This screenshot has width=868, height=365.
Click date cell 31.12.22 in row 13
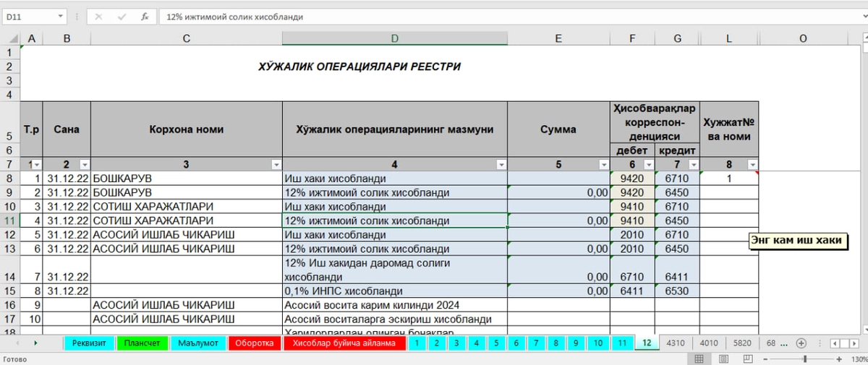[67, 249]
